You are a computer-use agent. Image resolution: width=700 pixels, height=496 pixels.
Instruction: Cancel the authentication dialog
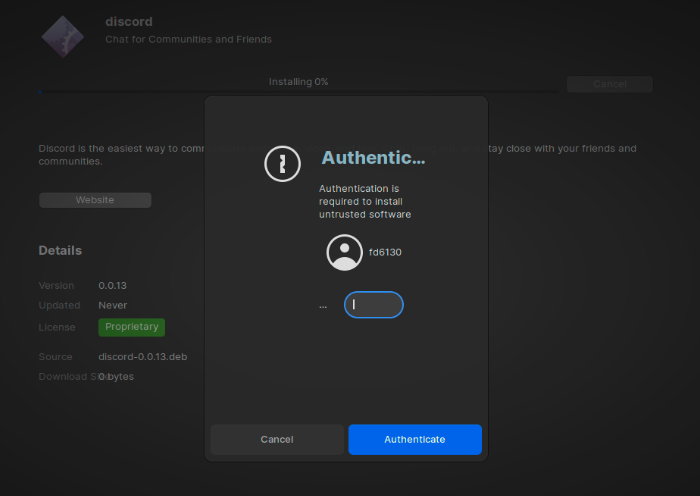point(277,439)
